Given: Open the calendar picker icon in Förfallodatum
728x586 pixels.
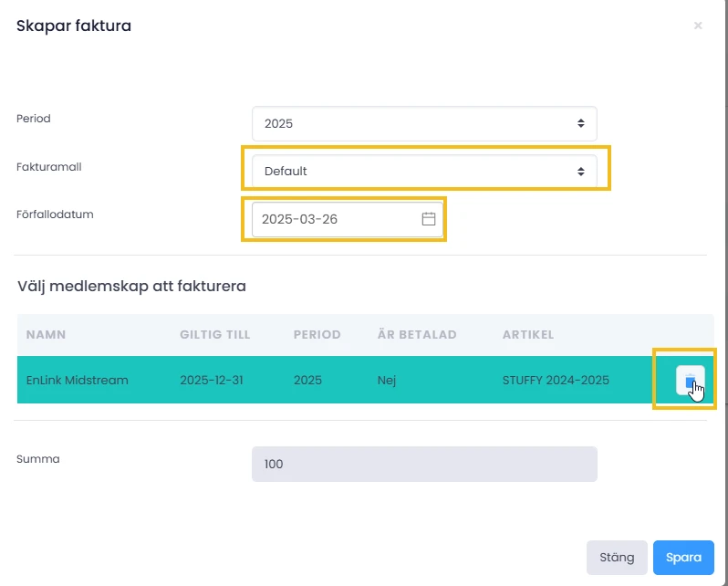Looking at the screenshot, I should [429, 219].
